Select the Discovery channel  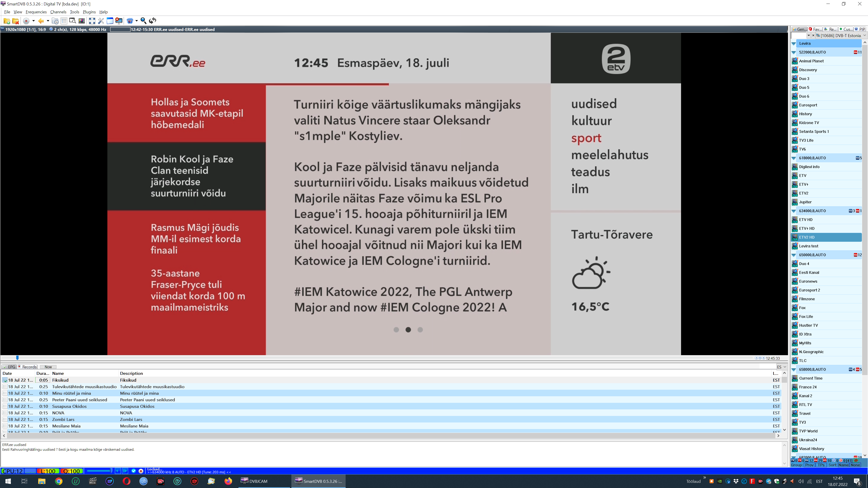tap(826, 70)
